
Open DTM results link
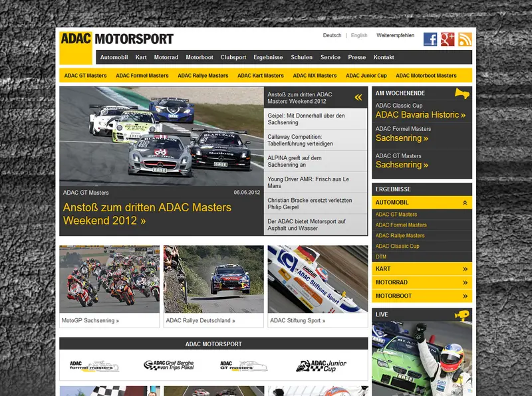380,256
